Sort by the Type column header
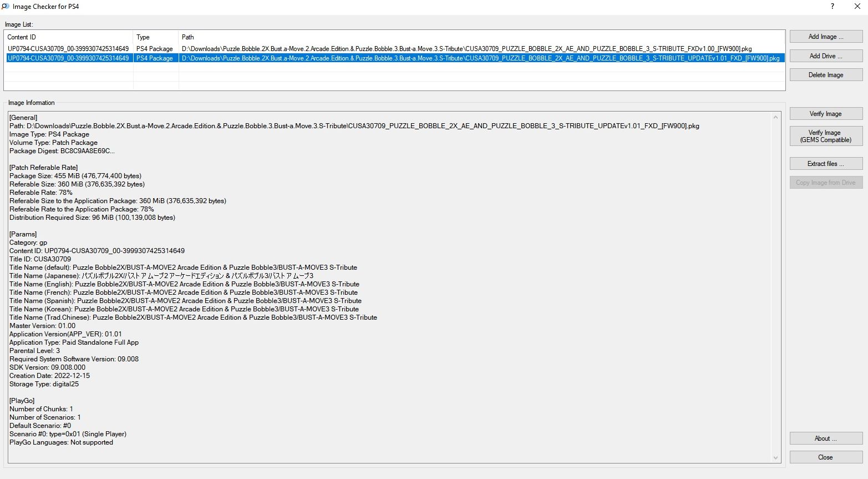 [156, 37]
